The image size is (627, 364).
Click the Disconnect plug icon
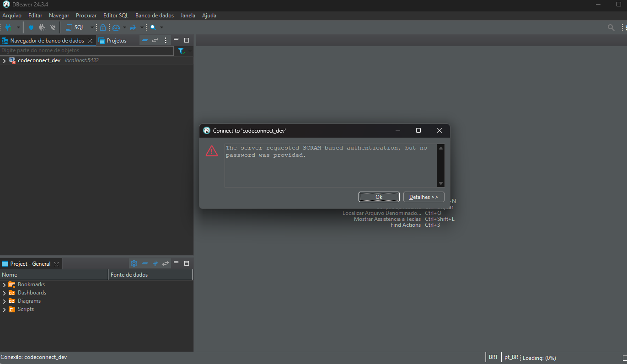point(53,27)
